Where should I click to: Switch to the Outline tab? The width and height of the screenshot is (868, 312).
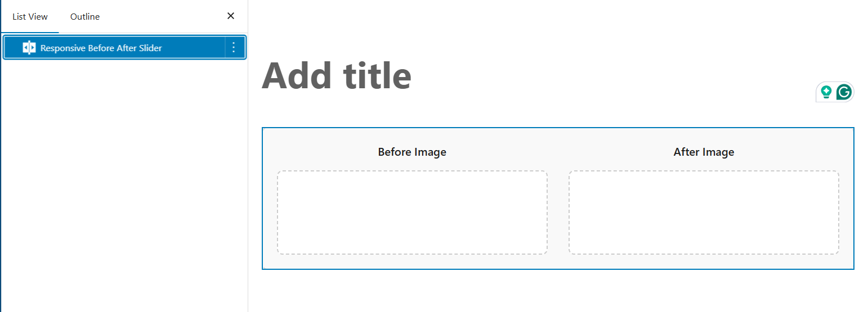pyautogui.click(x=85, y=17)
